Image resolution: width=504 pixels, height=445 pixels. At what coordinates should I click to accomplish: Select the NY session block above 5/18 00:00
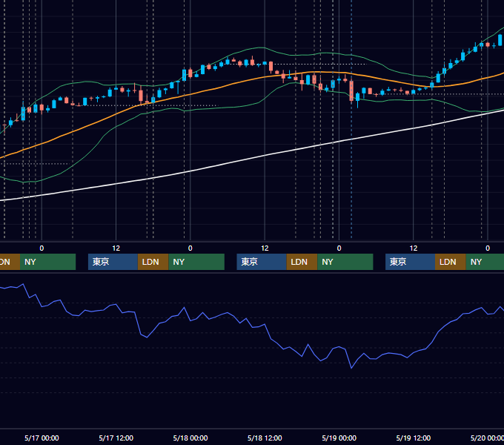click(x=196, y=262)
